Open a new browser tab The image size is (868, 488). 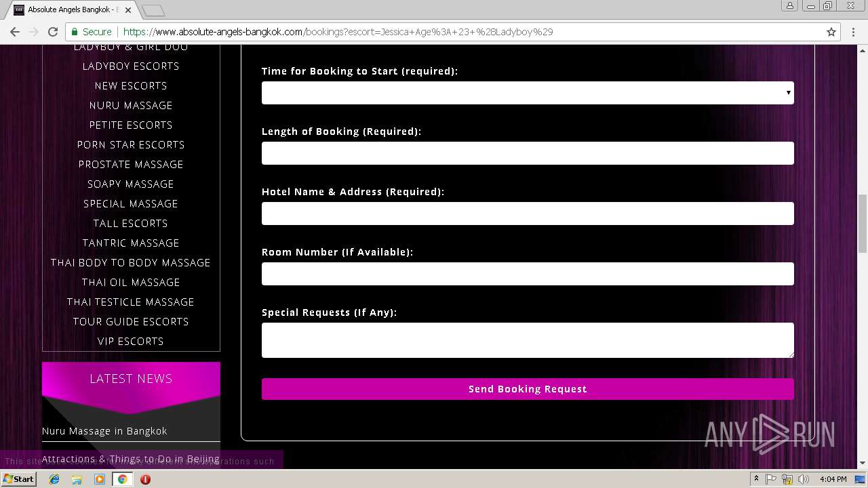click(x=153, y=10)
